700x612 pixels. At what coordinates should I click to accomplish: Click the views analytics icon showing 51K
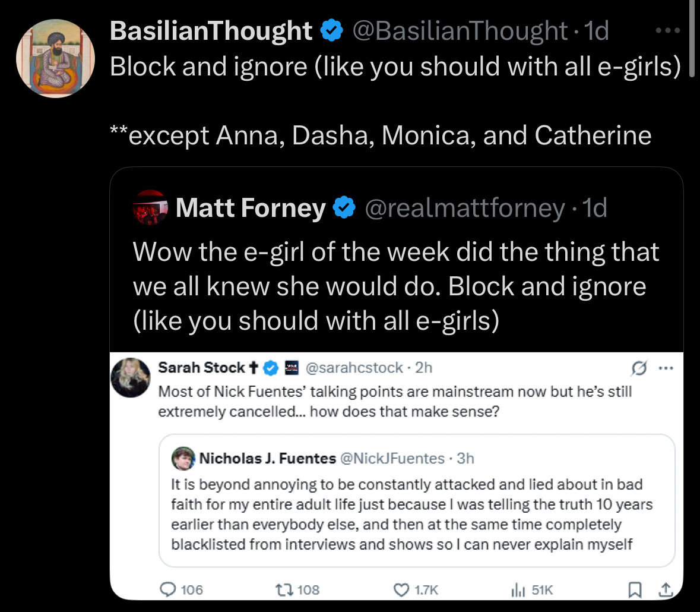517,589
